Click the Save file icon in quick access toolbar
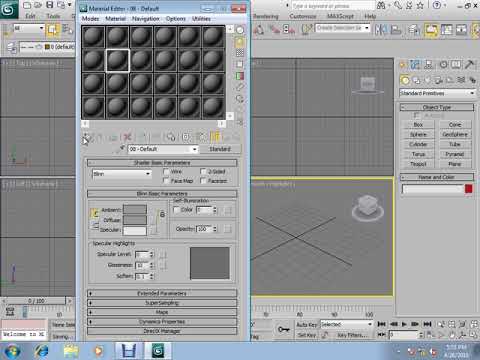 click(x=49, y=5)
